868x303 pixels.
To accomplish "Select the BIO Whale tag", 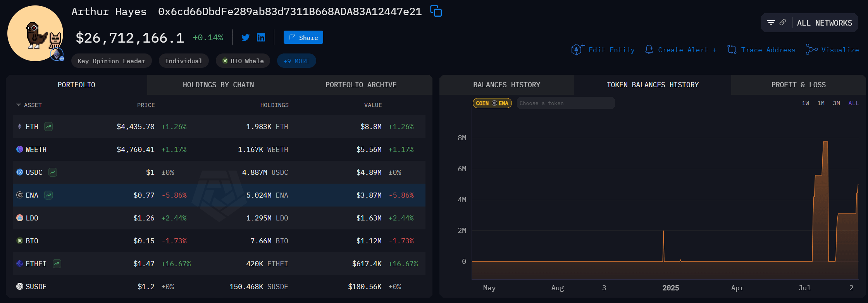I will 243,61.
